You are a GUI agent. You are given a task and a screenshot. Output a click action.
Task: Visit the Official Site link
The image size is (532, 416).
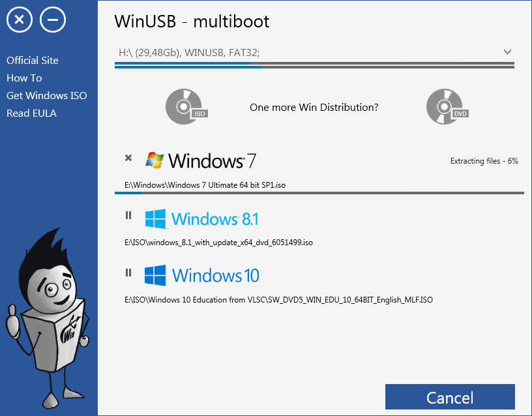click(32, 60)
